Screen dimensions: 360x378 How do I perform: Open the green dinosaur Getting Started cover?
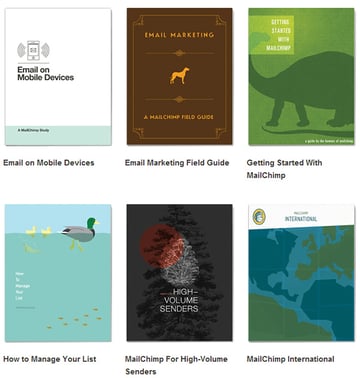point(301,77)
